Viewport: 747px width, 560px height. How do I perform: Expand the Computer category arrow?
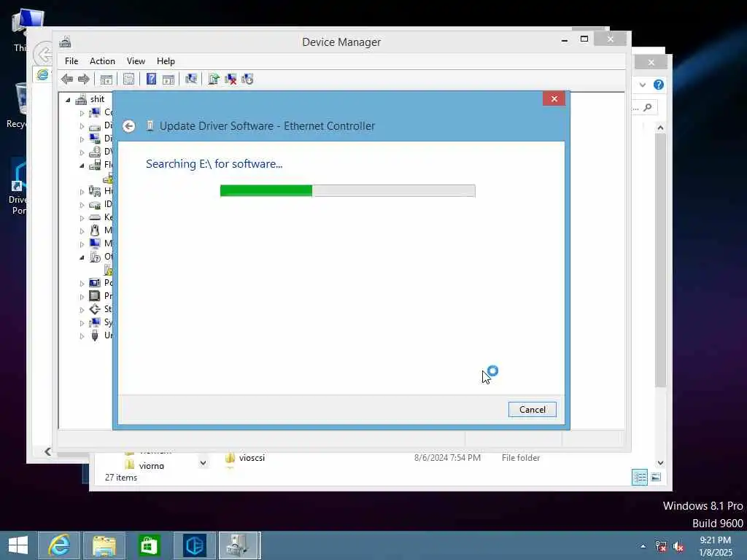(82, 113)
